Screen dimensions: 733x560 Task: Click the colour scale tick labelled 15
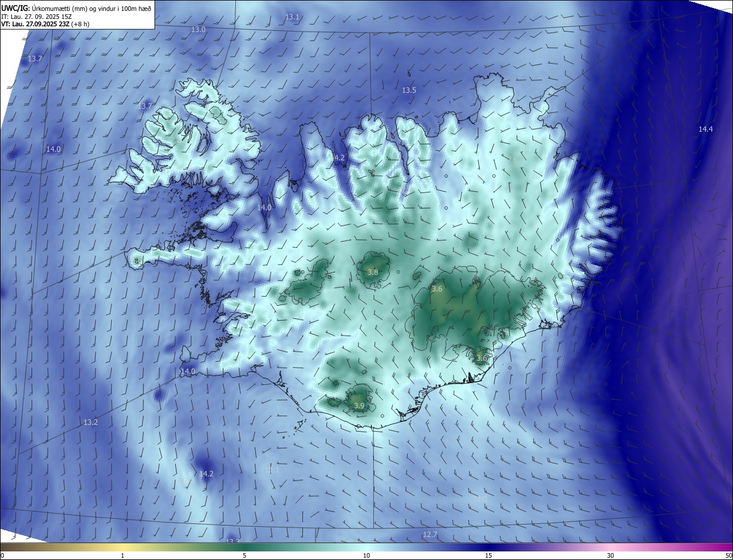(488, 555)
